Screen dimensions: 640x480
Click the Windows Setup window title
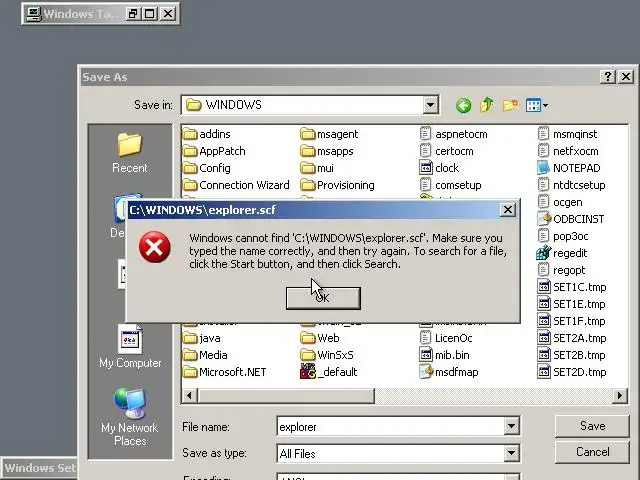coord(40,468)
